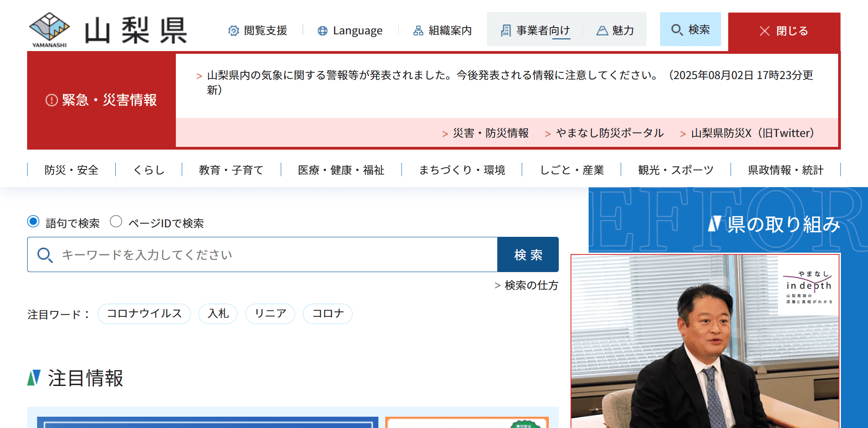The width and height of the screenshot is (868, 428).
Task: Focus the keyword search input field
Action: click(x=262, y=254)
